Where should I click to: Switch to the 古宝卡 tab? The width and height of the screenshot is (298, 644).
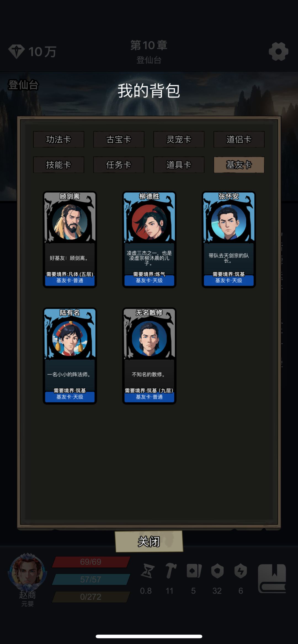point(119,139)
